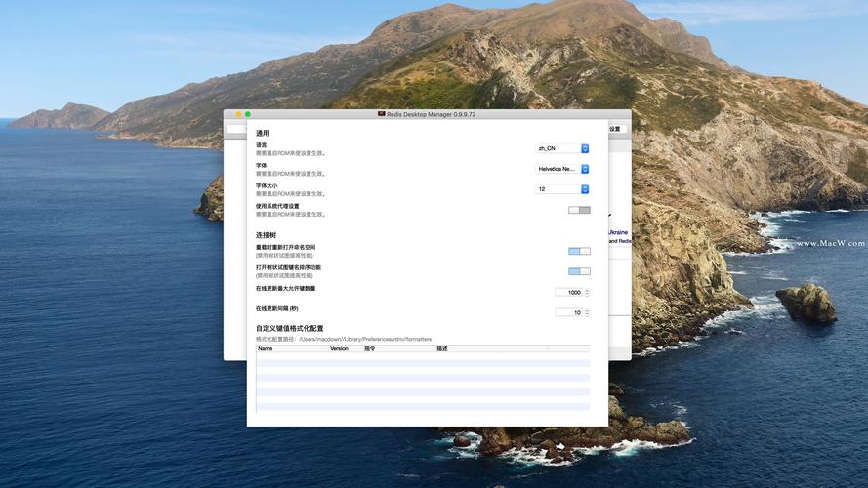Open the zh_CN language dropdown
This screenshot has width=868, height=488.
(x=561, y=148)
